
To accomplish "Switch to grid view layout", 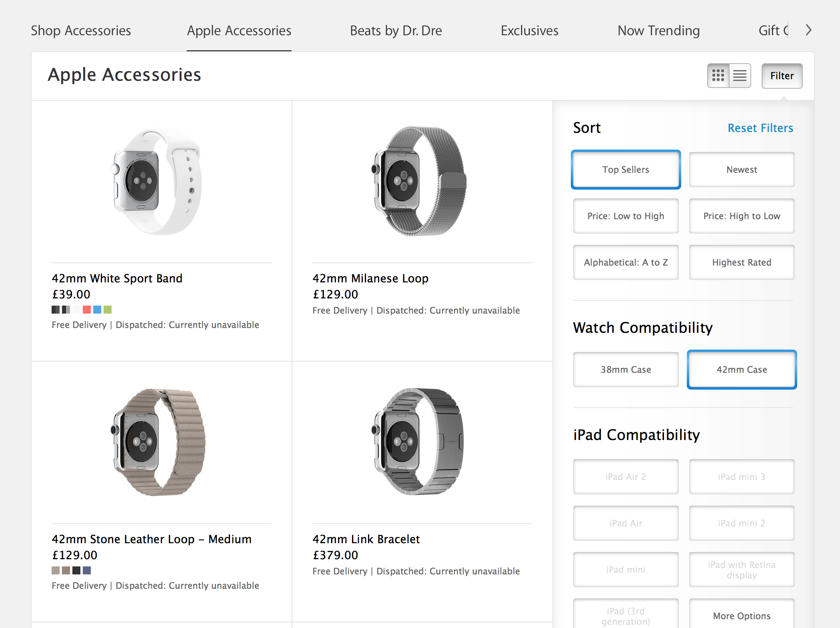I will [x=718, y=76].
